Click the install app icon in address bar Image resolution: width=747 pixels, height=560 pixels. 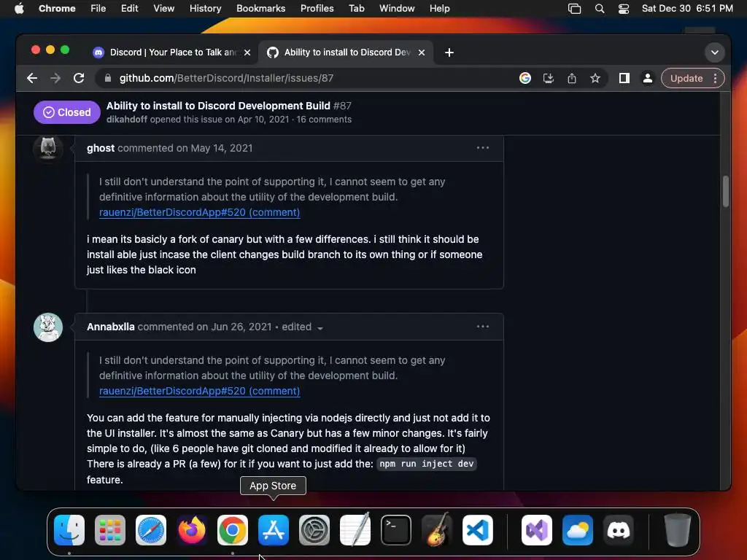[549, 78]
